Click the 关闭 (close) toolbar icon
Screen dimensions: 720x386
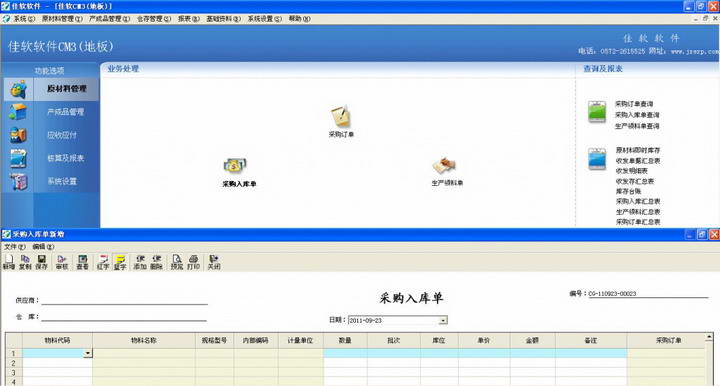point(214,262)
